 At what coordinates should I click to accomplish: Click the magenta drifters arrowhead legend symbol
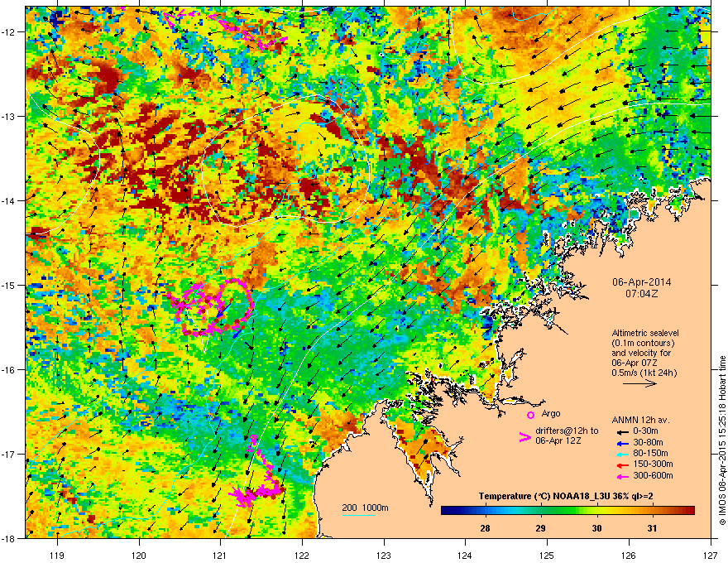(524, 437)
